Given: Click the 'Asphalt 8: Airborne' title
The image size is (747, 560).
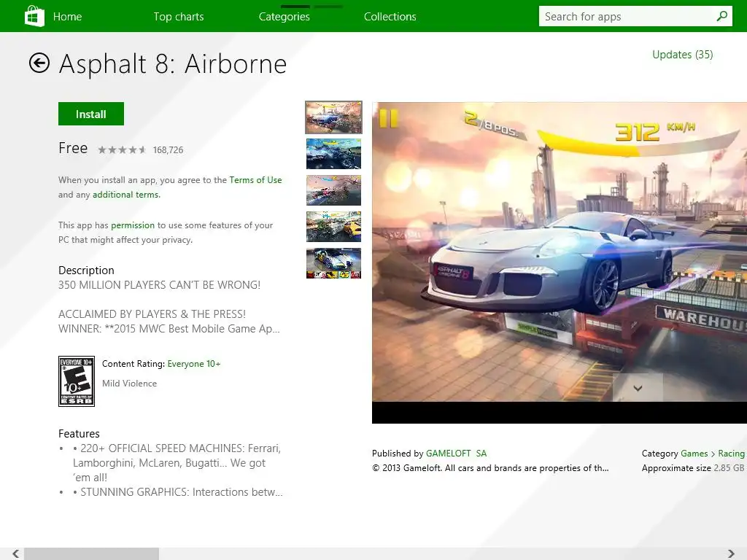Looking at the screenshot, I should (172, 64).
